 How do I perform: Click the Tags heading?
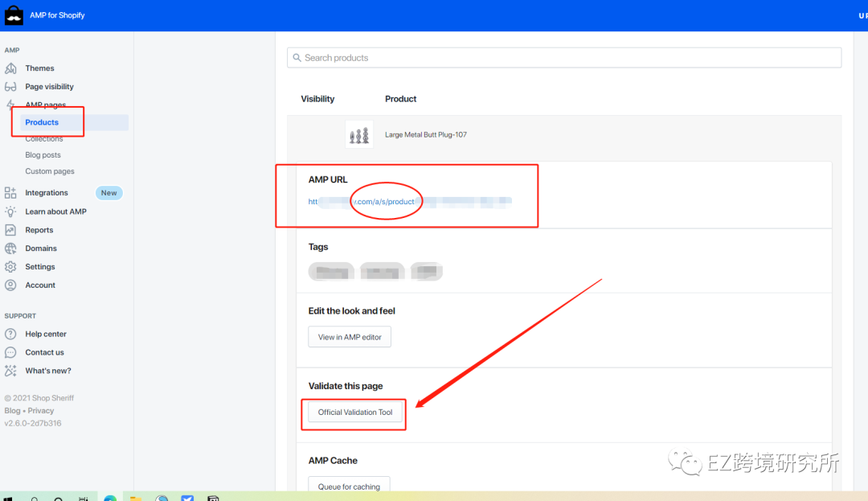click(x=318, y=247)
